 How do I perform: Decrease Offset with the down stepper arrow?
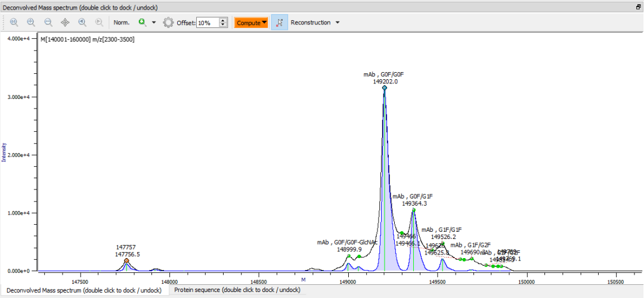223,25
